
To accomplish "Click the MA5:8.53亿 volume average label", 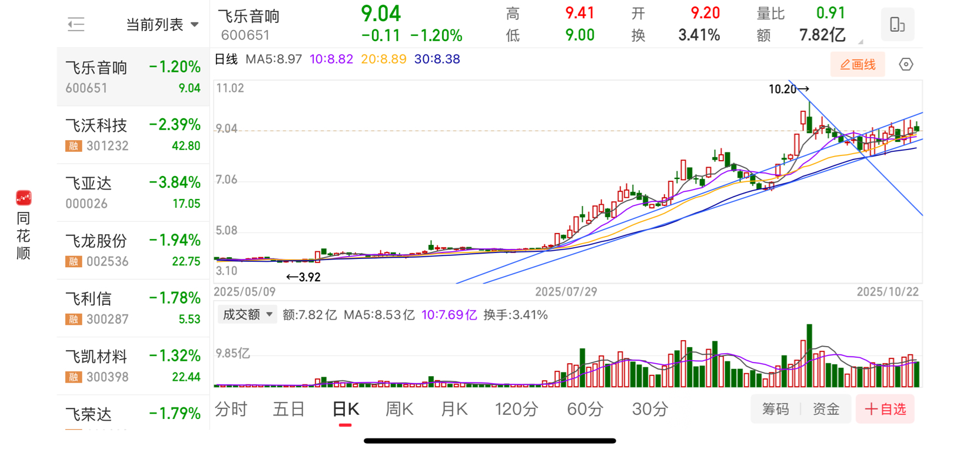I will coord(379,315).
